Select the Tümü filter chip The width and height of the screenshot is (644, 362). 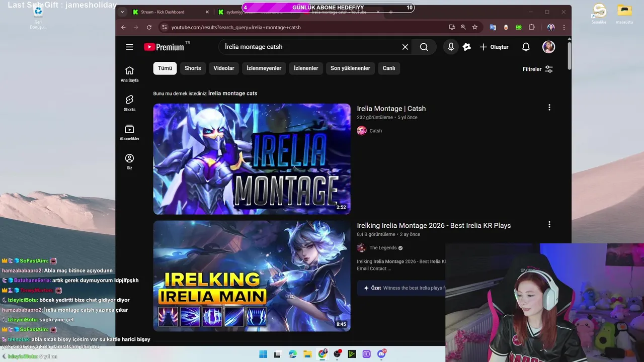click(x=165, y=68)
